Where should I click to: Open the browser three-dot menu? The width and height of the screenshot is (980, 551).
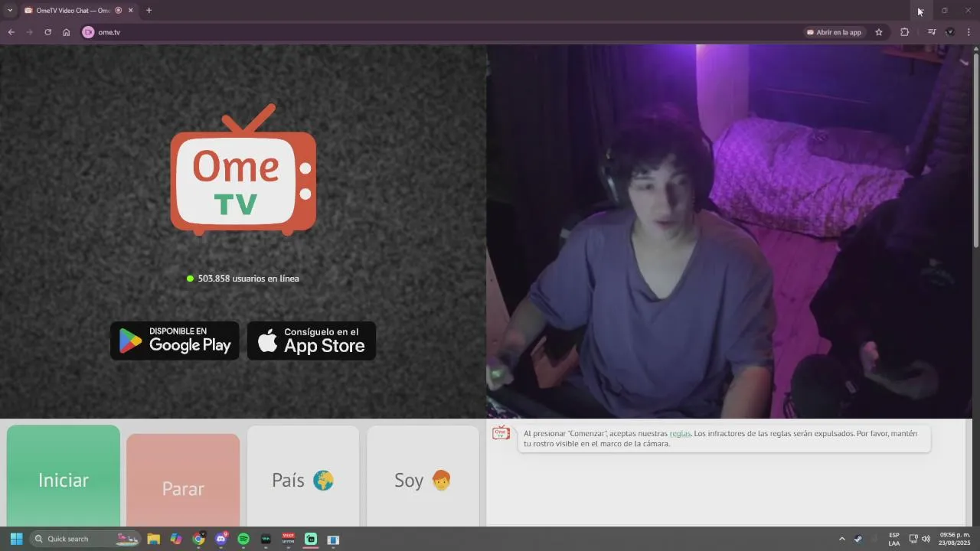pos(969,32)
